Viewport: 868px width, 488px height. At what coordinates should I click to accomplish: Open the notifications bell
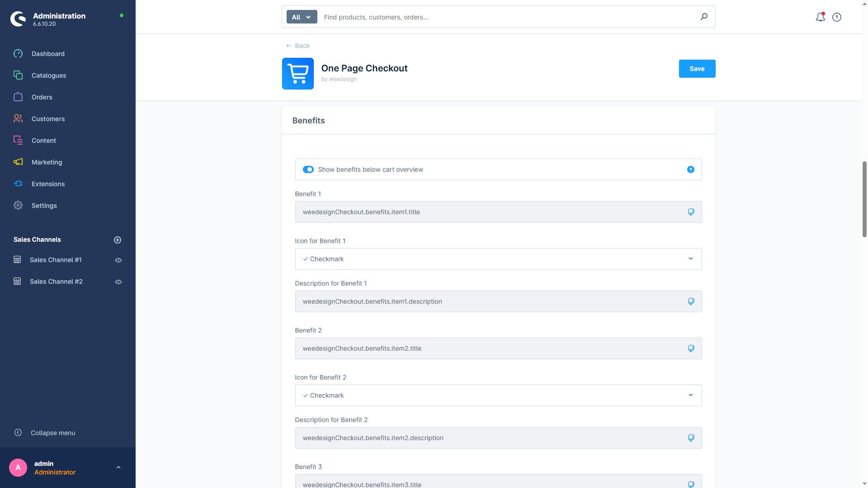[x=820, y=17]
